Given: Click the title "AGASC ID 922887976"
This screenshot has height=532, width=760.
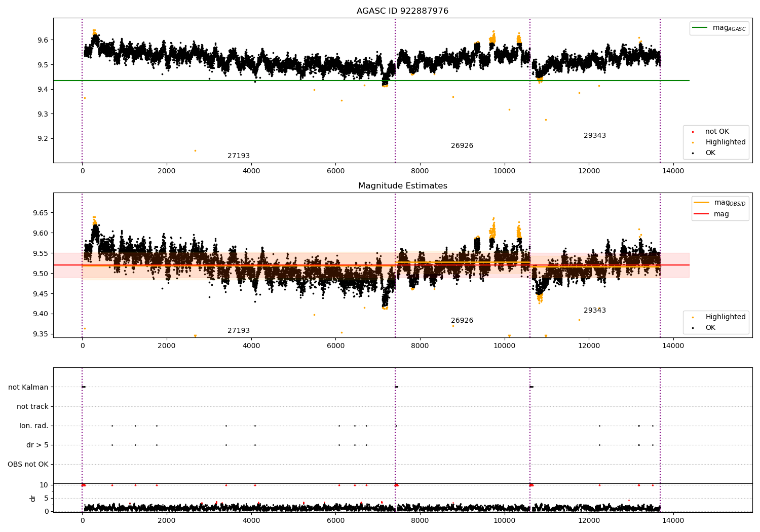Looking at the screenshot, I should click(x=402, y=11).
